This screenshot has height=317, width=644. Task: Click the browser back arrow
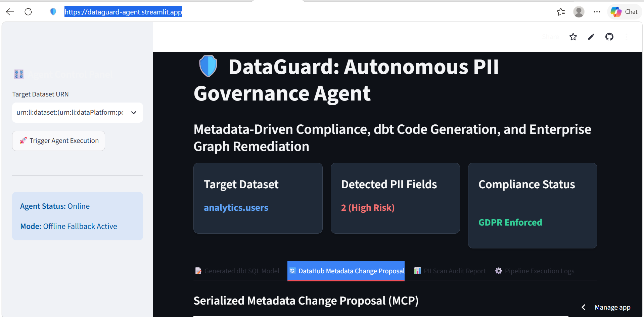(10, 12)
